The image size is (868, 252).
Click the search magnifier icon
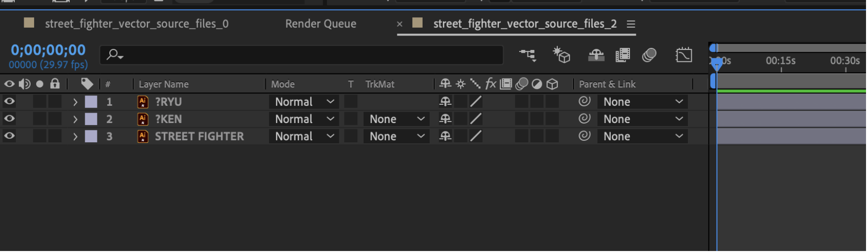(115, 55)
